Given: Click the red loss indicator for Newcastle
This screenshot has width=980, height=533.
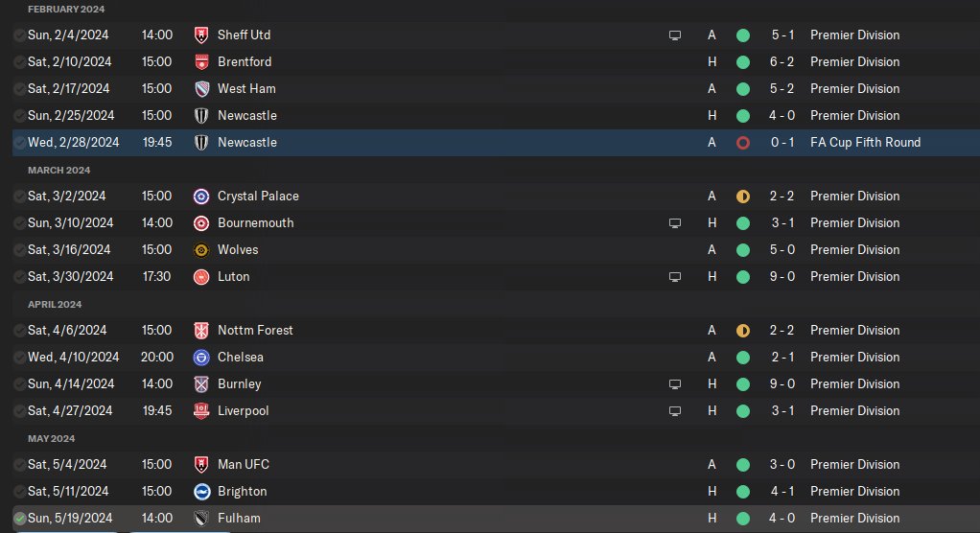Looking at the screenshot, I should click(742, 143).
